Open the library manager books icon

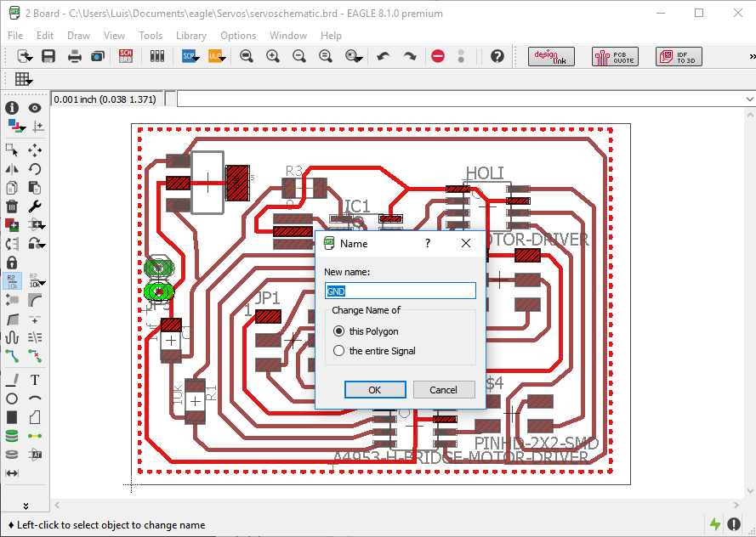pos(157,56)
